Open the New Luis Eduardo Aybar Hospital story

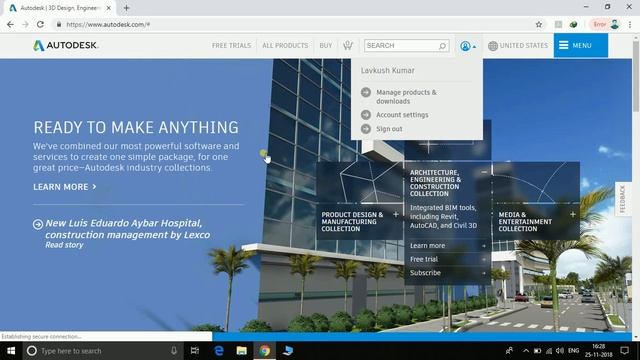127,229
